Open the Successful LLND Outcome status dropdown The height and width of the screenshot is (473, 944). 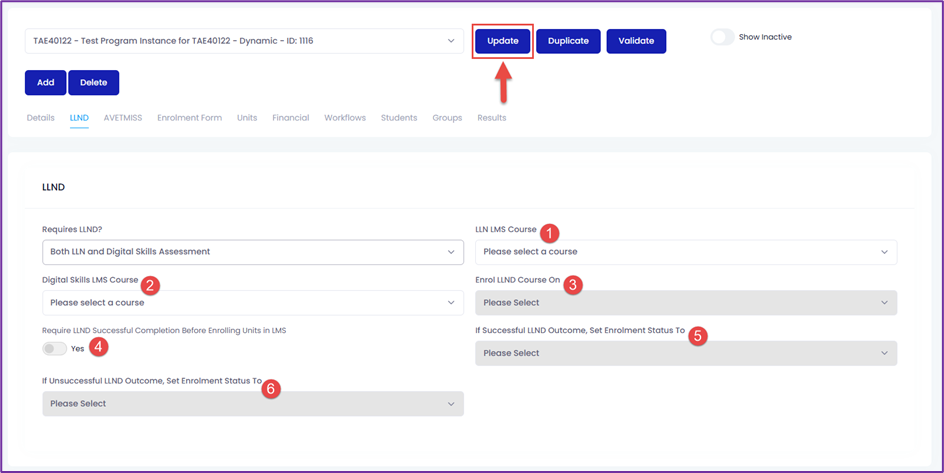(686, 353)
